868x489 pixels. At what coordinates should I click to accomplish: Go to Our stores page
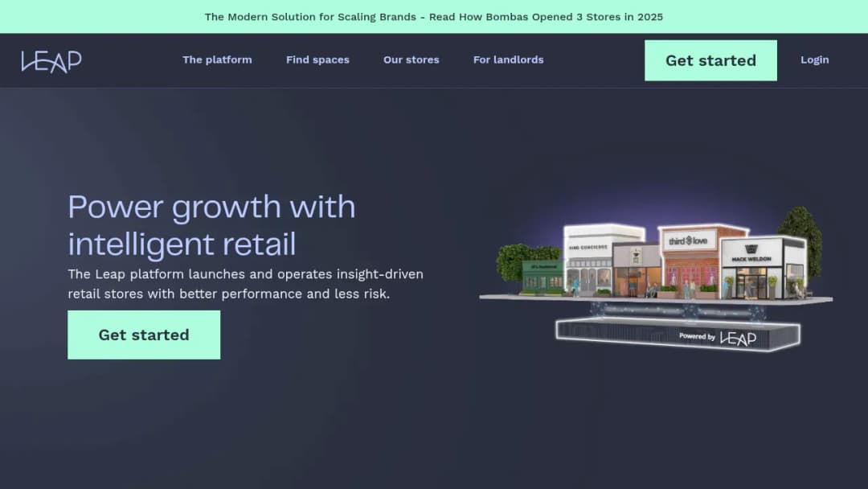(411, 60)
